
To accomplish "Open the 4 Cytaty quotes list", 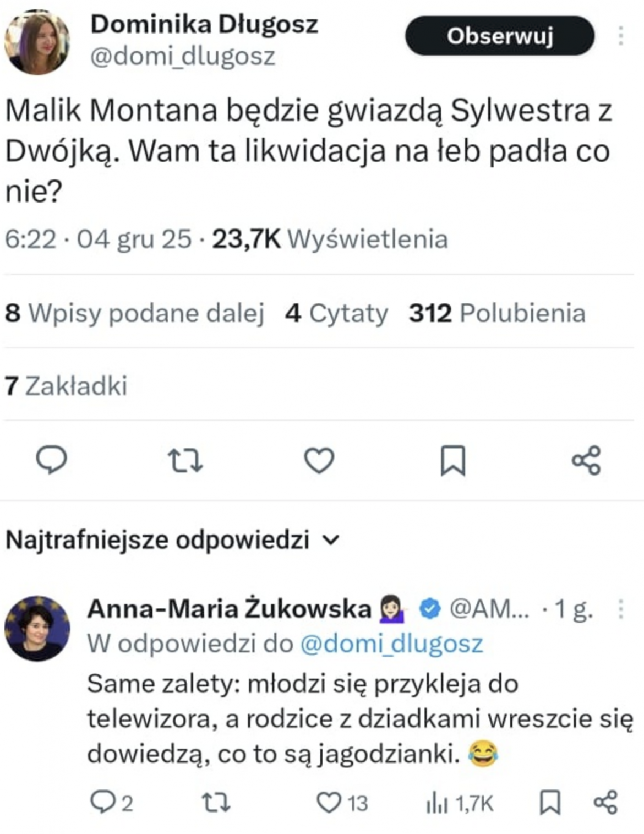I will point(336,313).
